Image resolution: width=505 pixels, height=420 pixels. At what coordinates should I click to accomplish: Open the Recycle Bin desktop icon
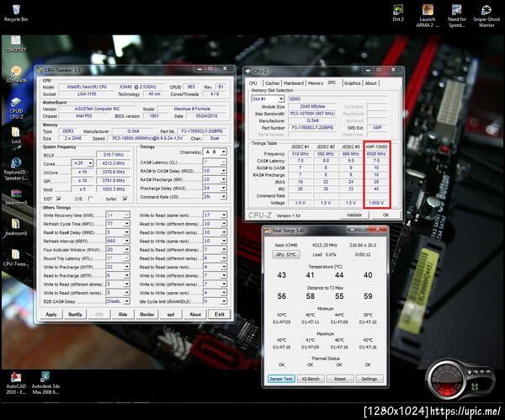point(16,13)
